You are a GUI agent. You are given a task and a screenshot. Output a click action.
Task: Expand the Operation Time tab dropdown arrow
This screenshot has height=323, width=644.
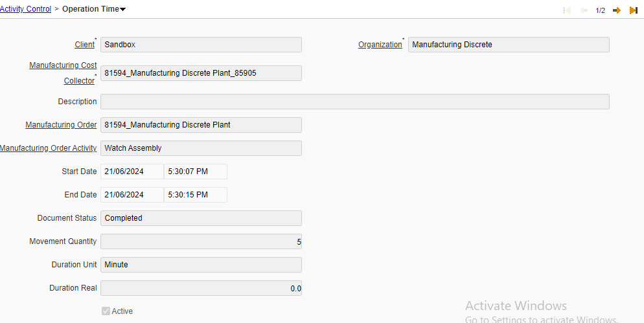pyautogui.click(x=123, y=10)
